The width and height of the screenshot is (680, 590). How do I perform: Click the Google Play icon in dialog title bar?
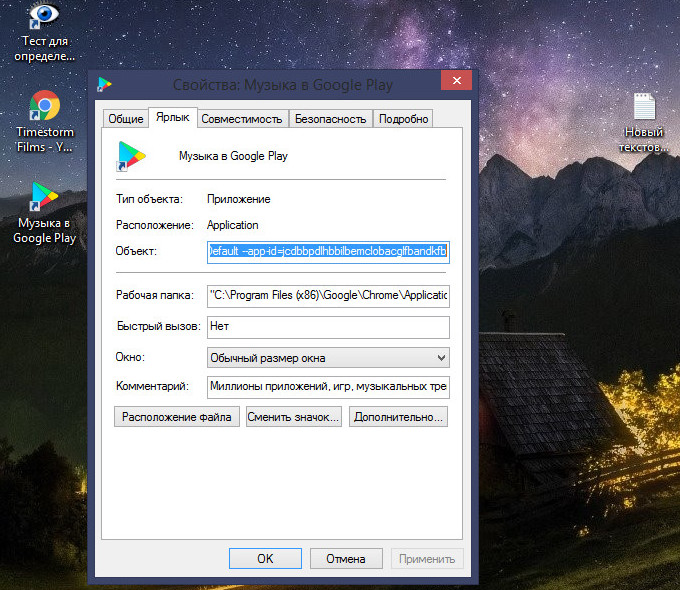tap(104, 84)
